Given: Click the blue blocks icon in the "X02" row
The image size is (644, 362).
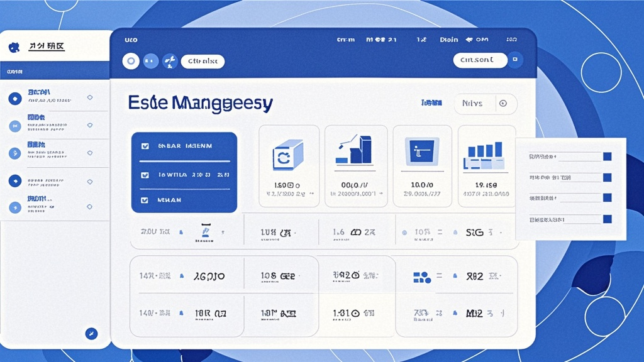Looking at the screenshot, I should pyautogui.click(x=422, y=277).
